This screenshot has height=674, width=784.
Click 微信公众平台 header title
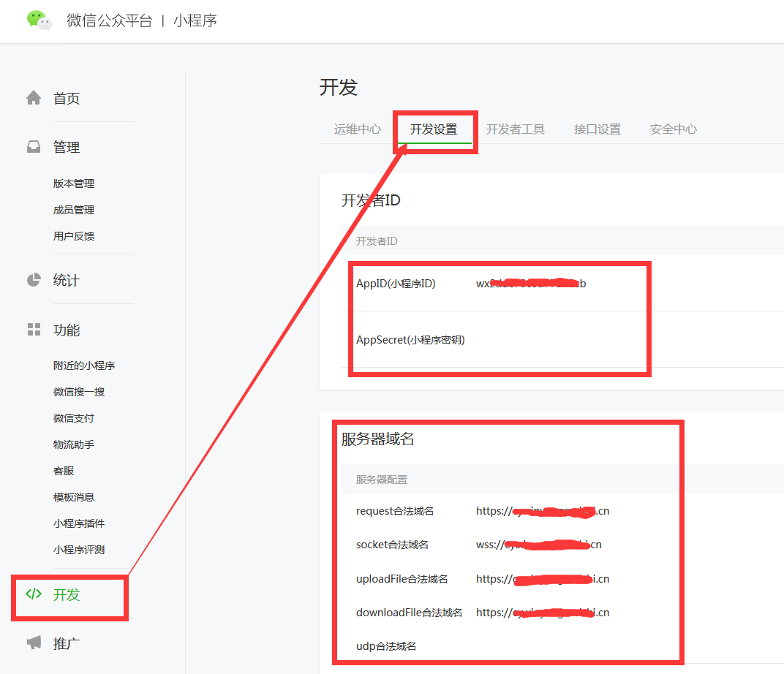pyautogui.click(x=110, y=20)
